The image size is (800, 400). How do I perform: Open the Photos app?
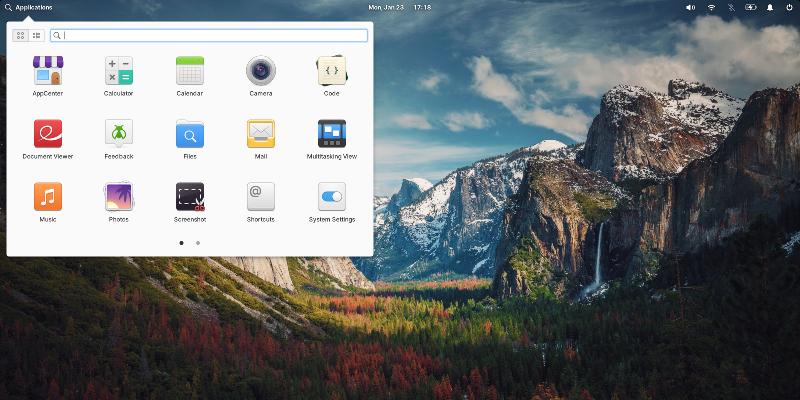119,196
